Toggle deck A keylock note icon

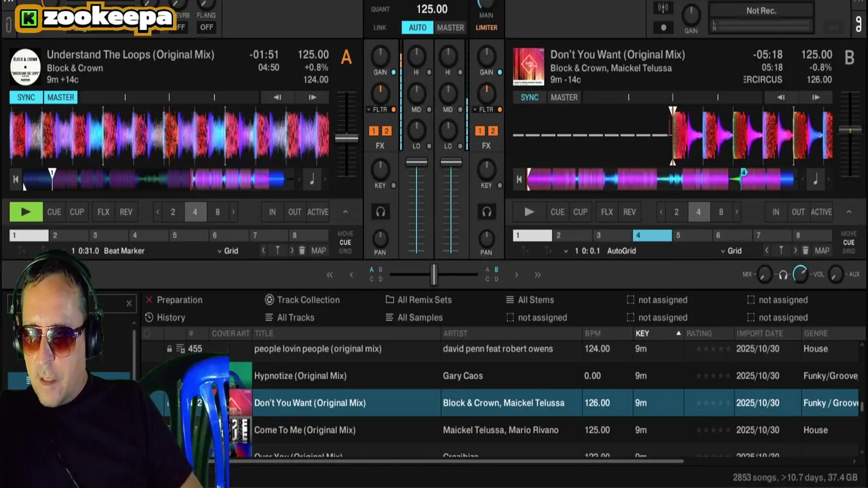(x=312, y=180)
